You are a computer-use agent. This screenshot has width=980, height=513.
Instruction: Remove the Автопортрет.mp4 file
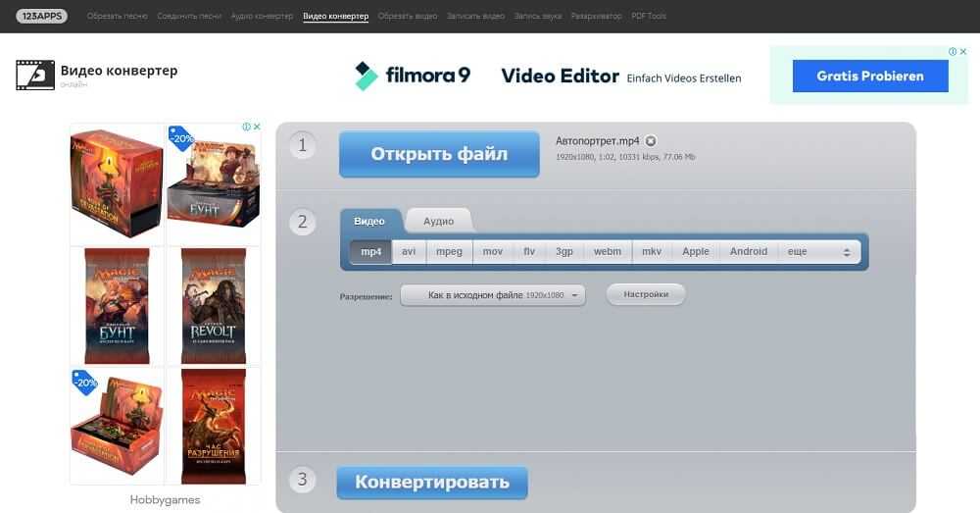(651, 141)
